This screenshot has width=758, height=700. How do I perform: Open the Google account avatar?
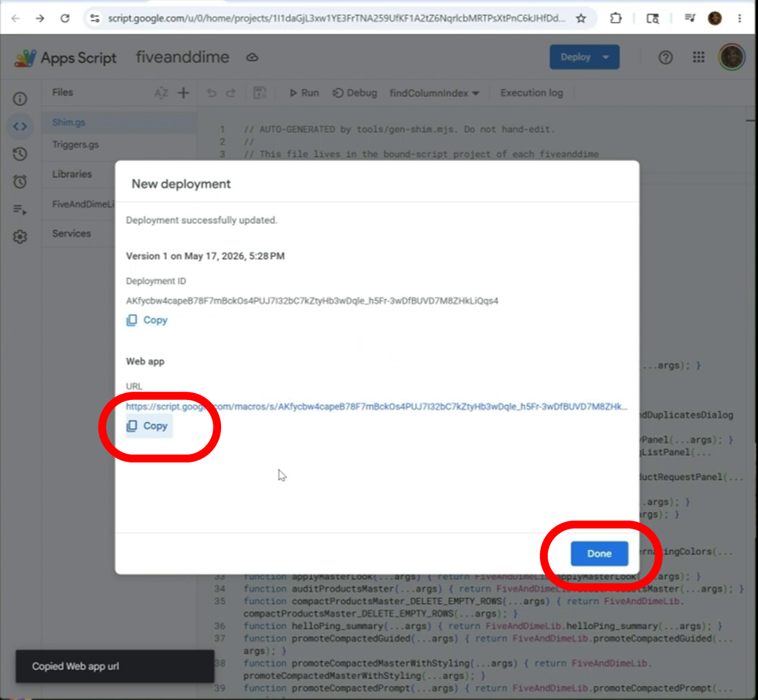731,57
